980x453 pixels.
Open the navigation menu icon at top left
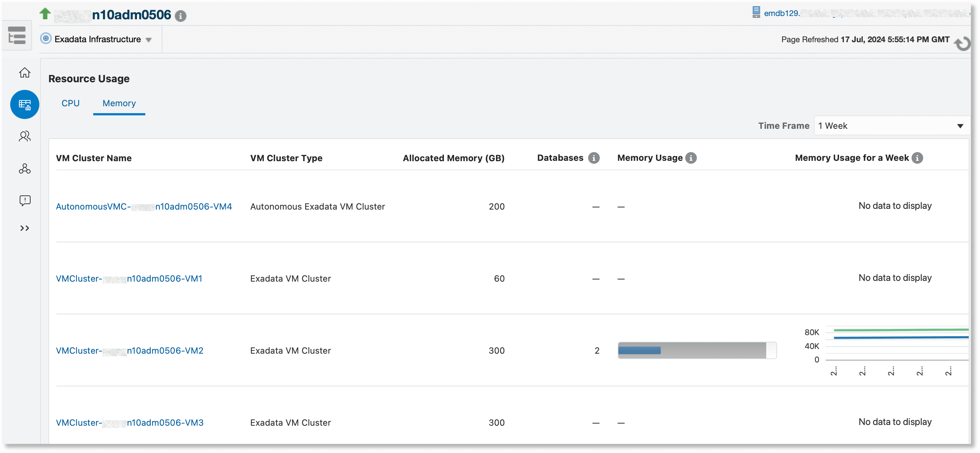pos(17,35)
